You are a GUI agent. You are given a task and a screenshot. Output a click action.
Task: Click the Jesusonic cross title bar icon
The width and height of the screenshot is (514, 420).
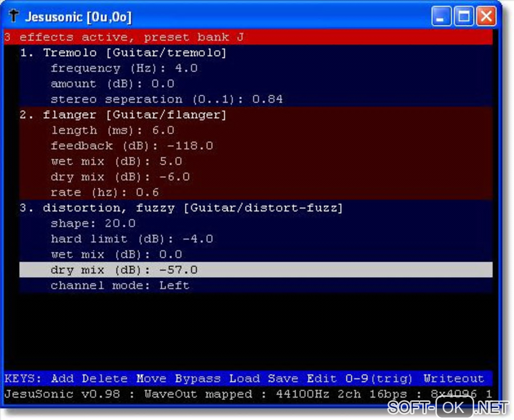pyautogui.click(x=14, y=16)
